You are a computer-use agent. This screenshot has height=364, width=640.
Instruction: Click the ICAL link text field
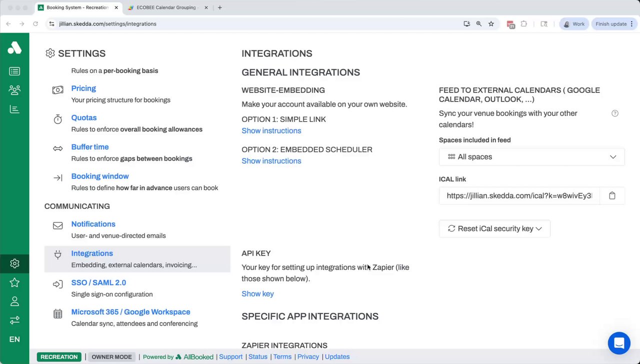519,196
